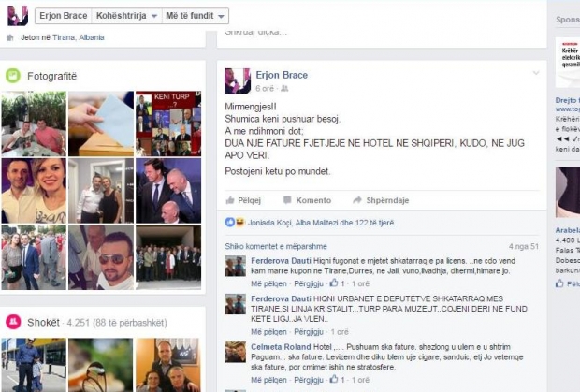
Task: Open Alba Malltezi reactor name link
Action: 316,223
